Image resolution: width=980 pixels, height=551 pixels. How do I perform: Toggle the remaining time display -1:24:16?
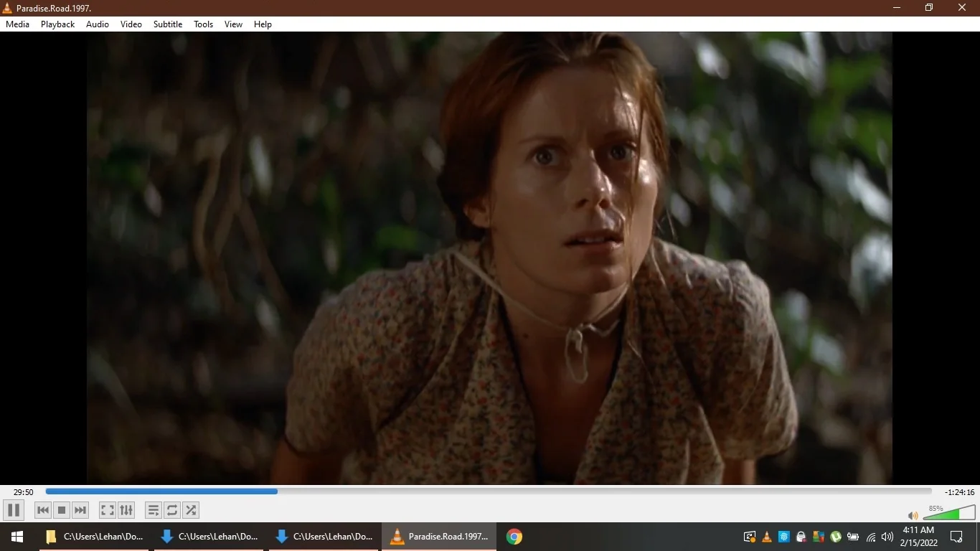[959, 492]
